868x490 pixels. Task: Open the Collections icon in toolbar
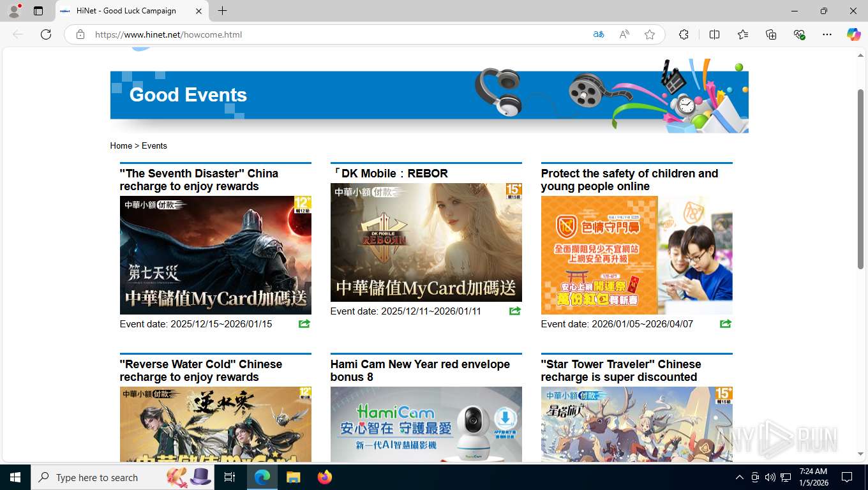pyautogui.click(x=771, y=34)
